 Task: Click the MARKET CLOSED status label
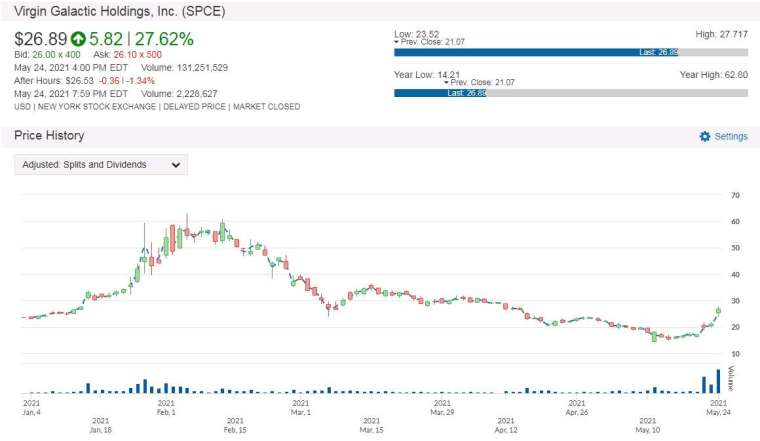coord(267,107)
